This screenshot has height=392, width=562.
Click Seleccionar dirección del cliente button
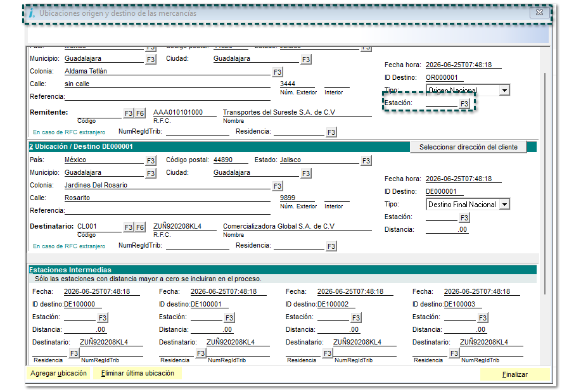point(468,147)
